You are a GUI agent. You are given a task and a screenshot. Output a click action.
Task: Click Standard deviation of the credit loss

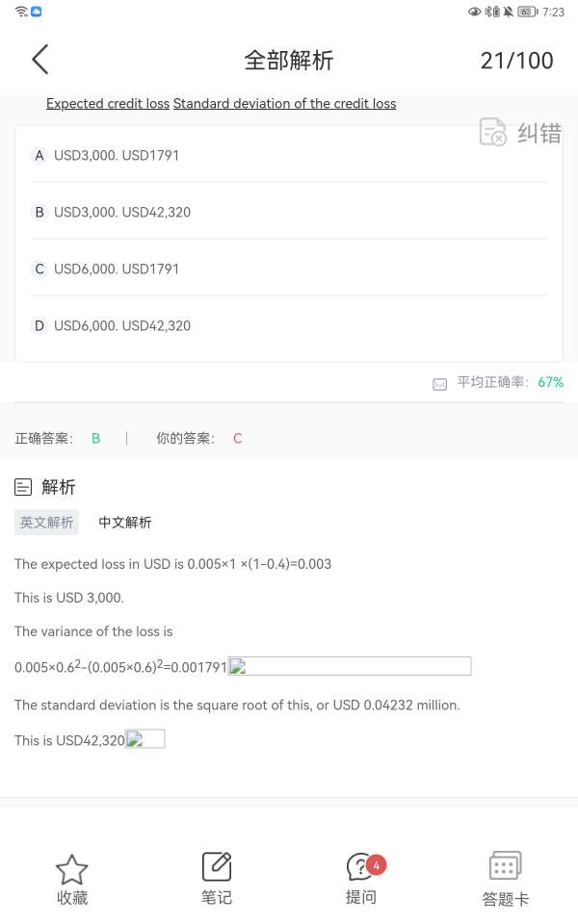285,104
